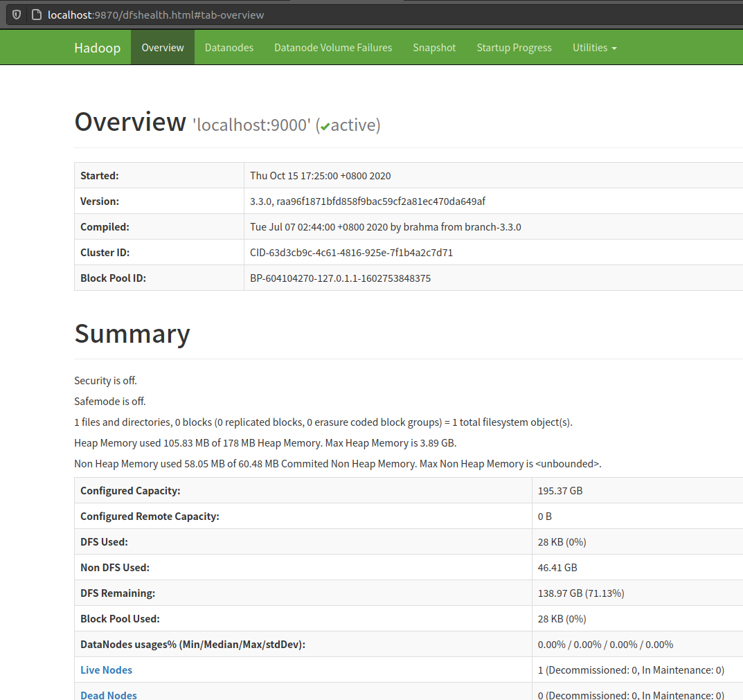The width and height of the screenshot is (743, 700).
Task: Click the page info icon beside URL
Action: tap(37, 15)
